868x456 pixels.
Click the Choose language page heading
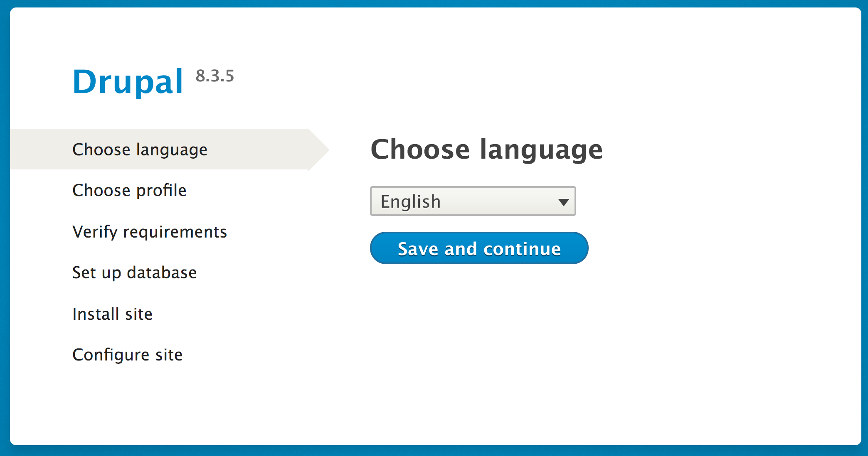pos(486,150)
